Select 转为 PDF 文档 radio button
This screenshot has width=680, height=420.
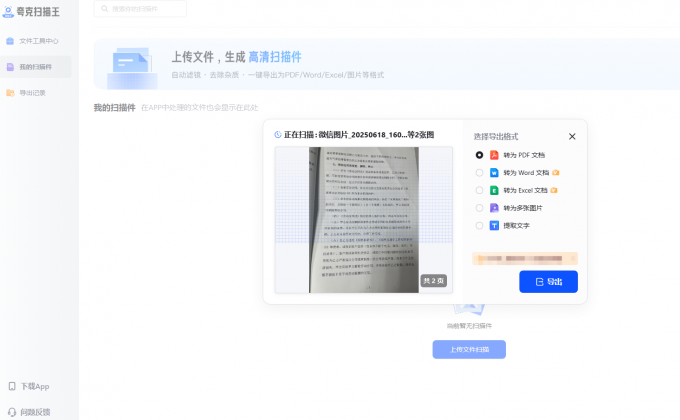click(x=479, y=155)
